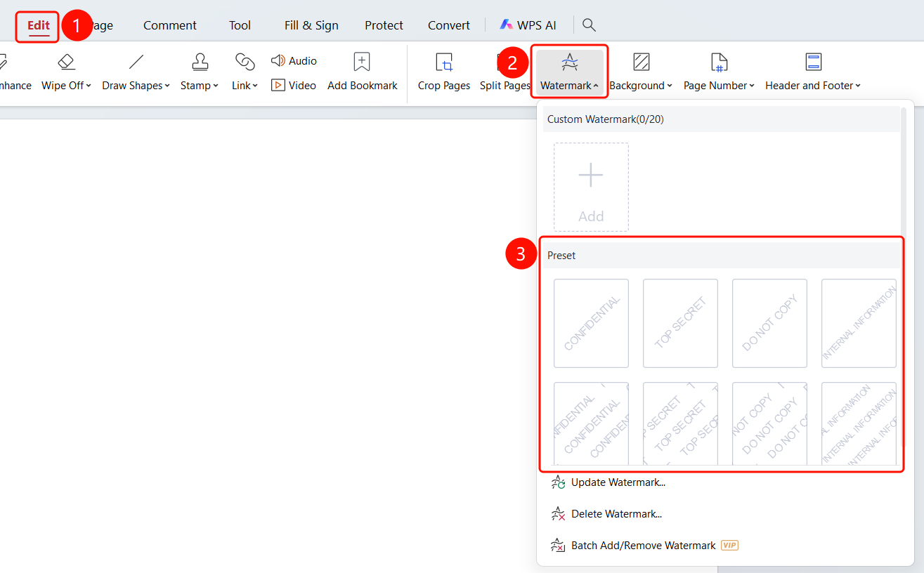This screenshot has width=924, height=573.
Task: Switch to the Protect tab
Action: click(384, 25)
